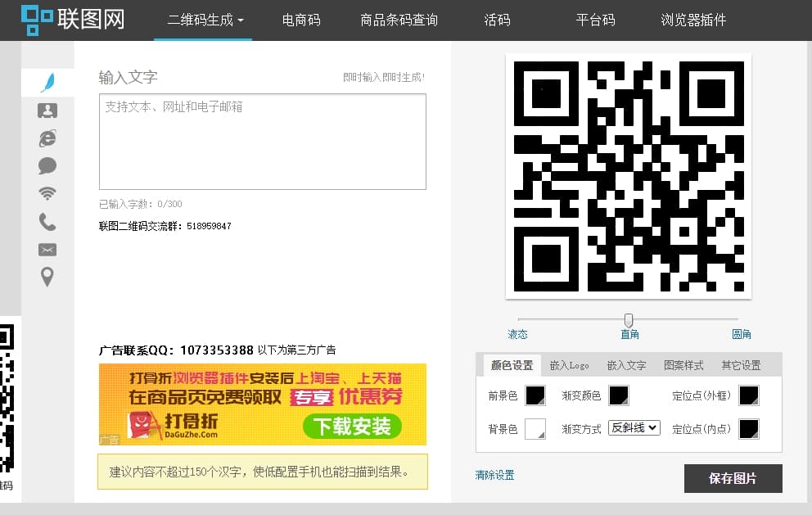Viewport: 812px width, 515px height.
Task: Select 圆角 corner style
Action: 742,334
